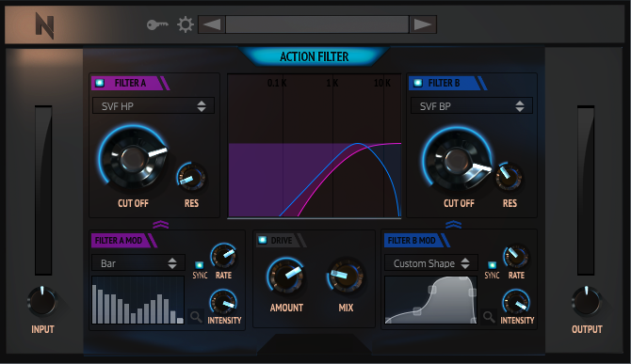Click the Filter A Res knob
Image resolution: width=631 pixels, height=364 pixels.
point(191,177)
